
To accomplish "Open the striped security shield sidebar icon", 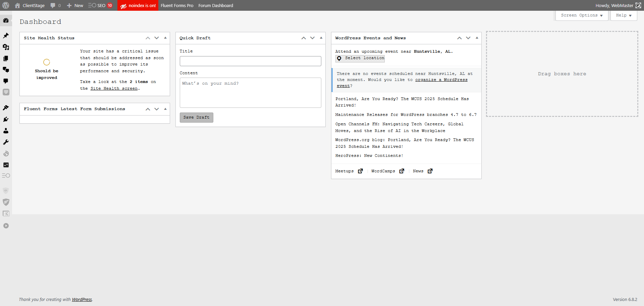I will pos(6,202).
